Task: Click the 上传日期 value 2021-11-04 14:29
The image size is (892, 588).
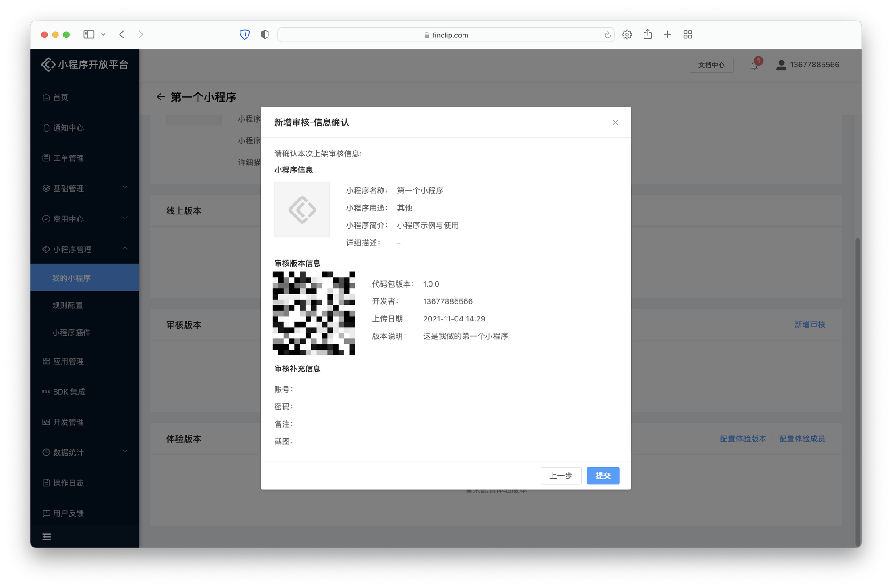Action: tap(454, 319)
